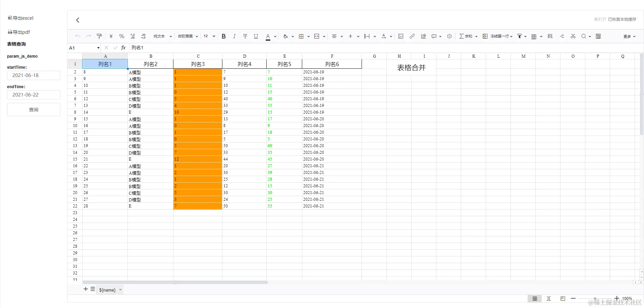Screen dimensions: 644x308
Task: Apply the yuan currency format
Action: coord(111,36)
